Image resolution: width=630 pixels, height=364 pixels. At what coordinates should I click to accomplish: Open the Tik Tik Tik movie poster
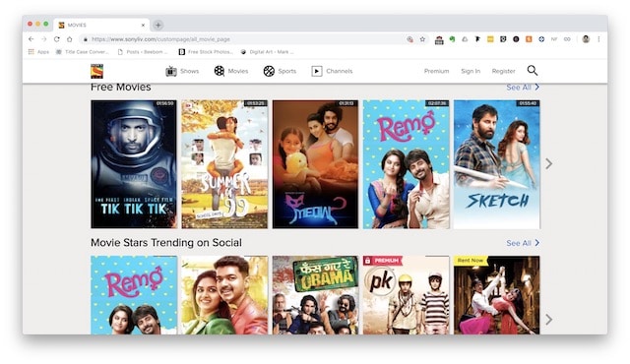(134, 164)
